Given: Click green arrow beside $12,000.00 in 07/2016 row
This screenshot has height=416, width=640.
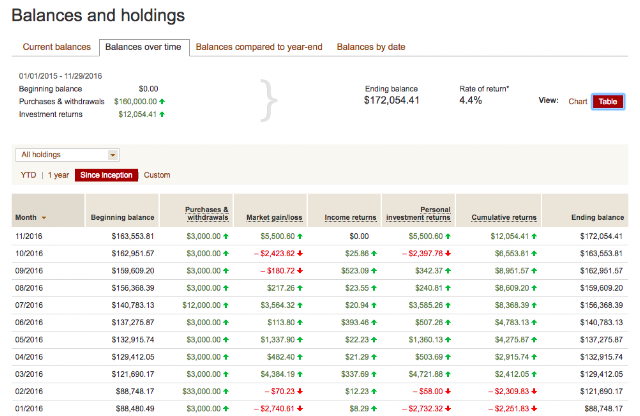Looking at the screenshot, I should (226, 305).
